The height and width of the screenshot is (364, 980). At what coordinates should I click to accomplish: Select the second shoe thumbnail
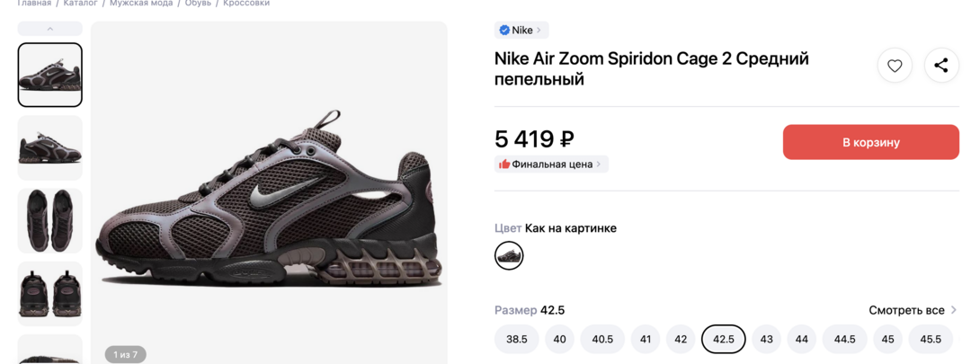click(x=50, y=147)
